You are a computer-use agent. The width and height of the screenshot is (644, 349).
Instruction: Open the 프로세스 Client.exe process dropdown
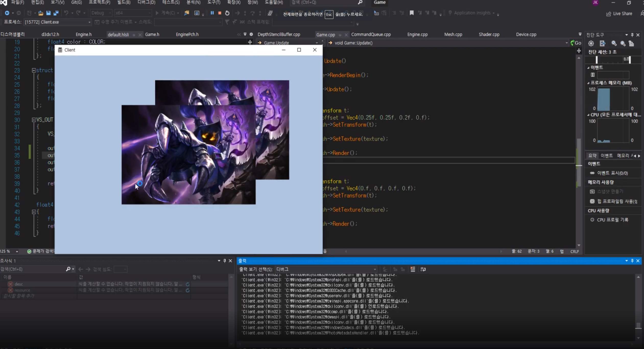click(x=57, y=22)
